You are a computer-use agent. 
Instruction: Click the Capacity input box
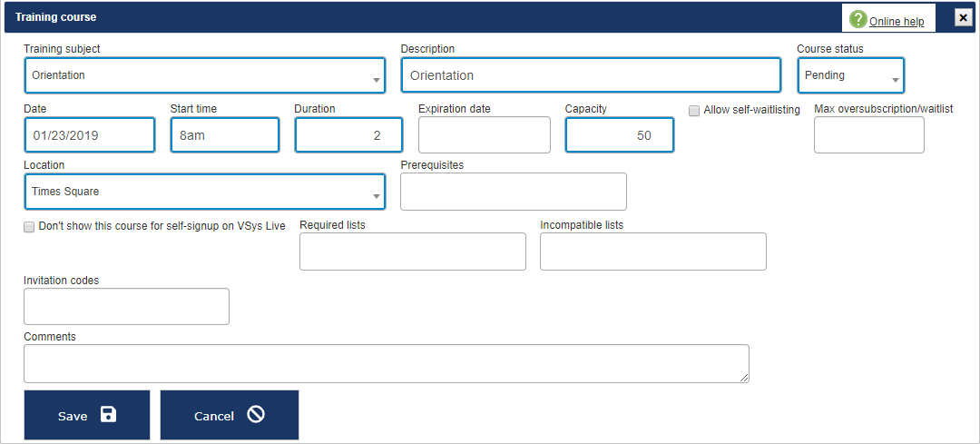tap(619, 135)
